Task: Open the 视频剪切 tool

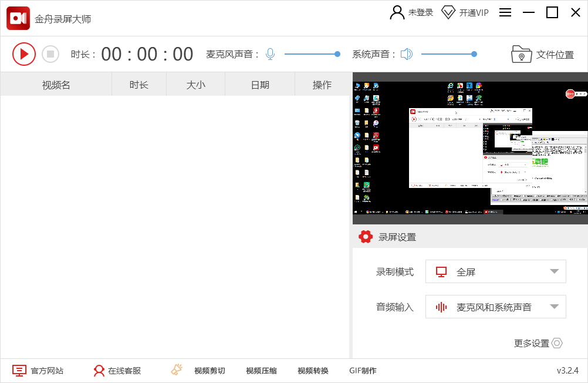Action: point(209,371)
